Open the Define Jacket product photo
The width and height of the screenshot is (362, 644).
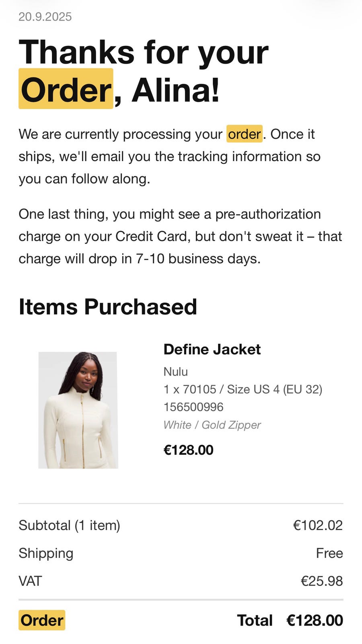pos(78,410)
